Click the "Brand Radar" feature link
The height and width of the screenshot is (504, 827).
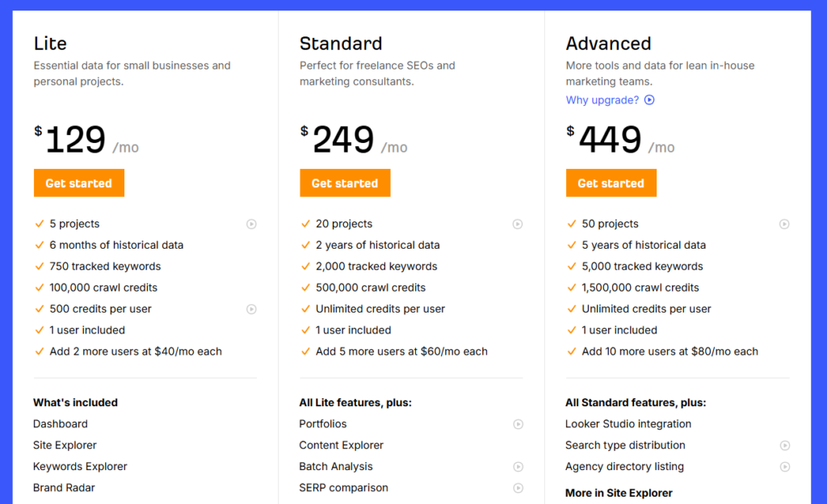point(64,488)
